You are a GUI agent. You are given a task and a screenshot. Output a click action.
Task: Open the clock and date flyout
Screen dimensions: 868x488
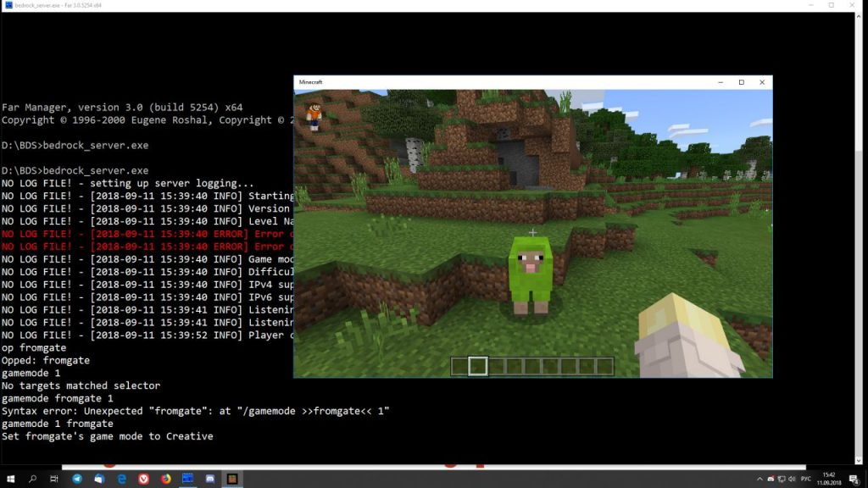(829, 480)
